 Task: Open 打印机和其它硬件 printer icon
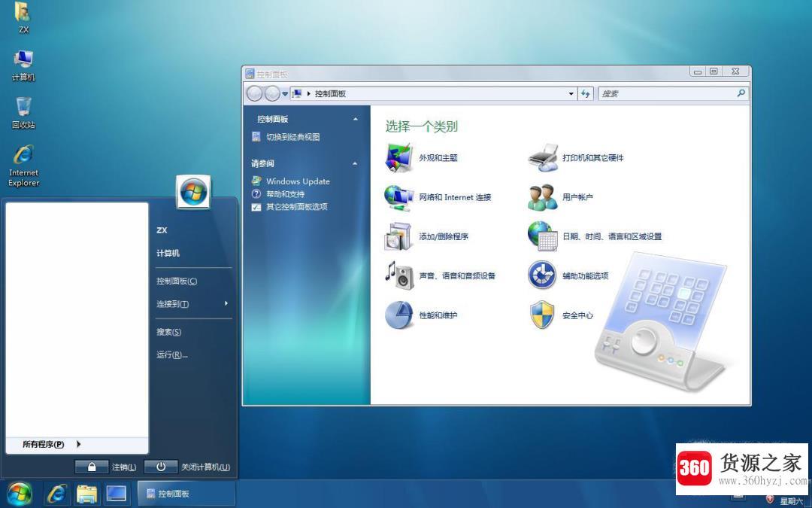(x=543, y=157)
